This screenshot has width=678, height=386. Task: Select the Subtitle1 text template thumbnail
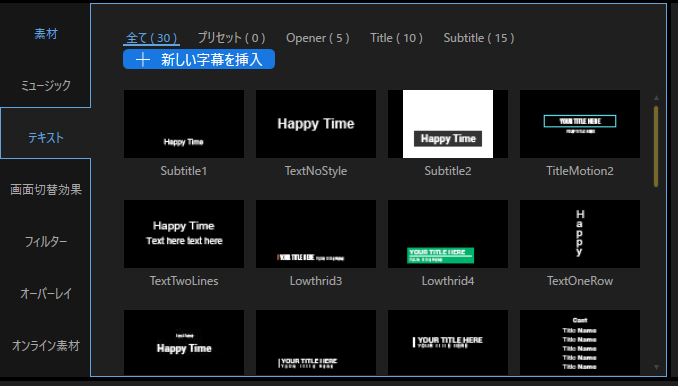[x=184, y=124]
